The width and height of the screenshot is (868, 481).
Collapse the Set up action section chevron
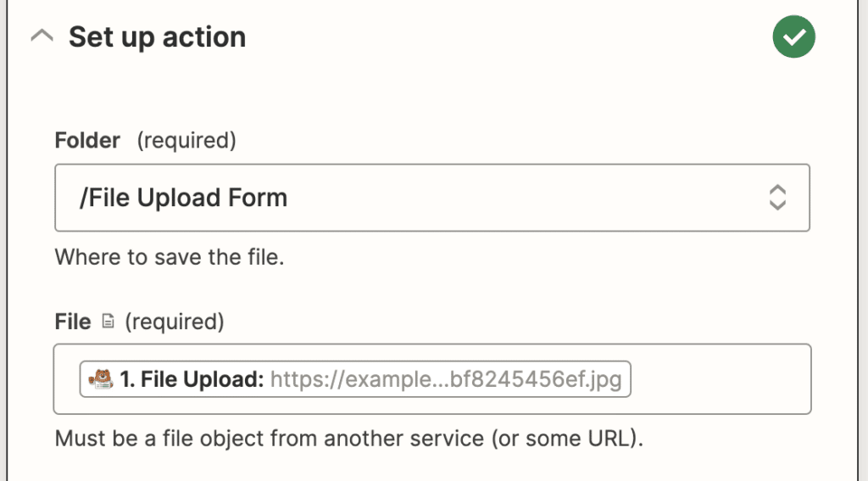pos(42,37)
